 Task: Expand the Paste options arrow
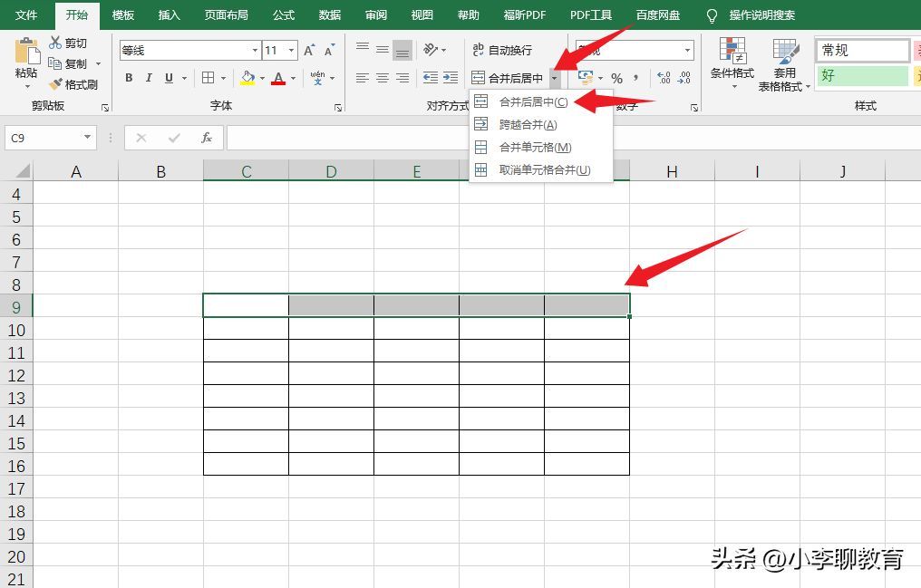pyautogui.click(x=27, y=87)
